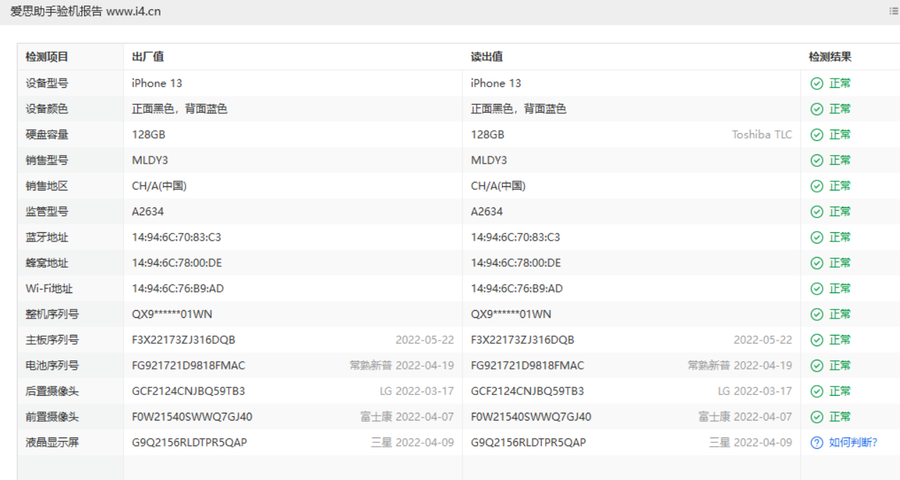
Task: Open the 如何判断? link for 液晶显示屏
Action: 853,443
